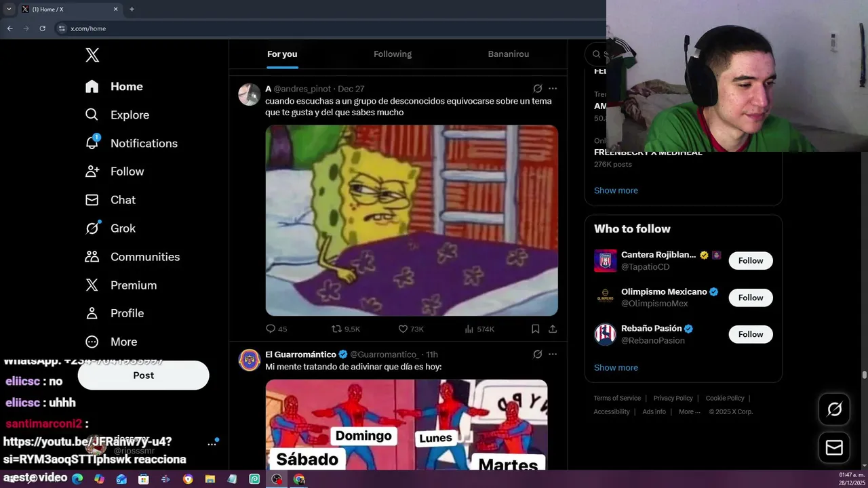The image size is (868, 488).
Task: Open Chrome from the taskbar
Action: tap(299, 479)
